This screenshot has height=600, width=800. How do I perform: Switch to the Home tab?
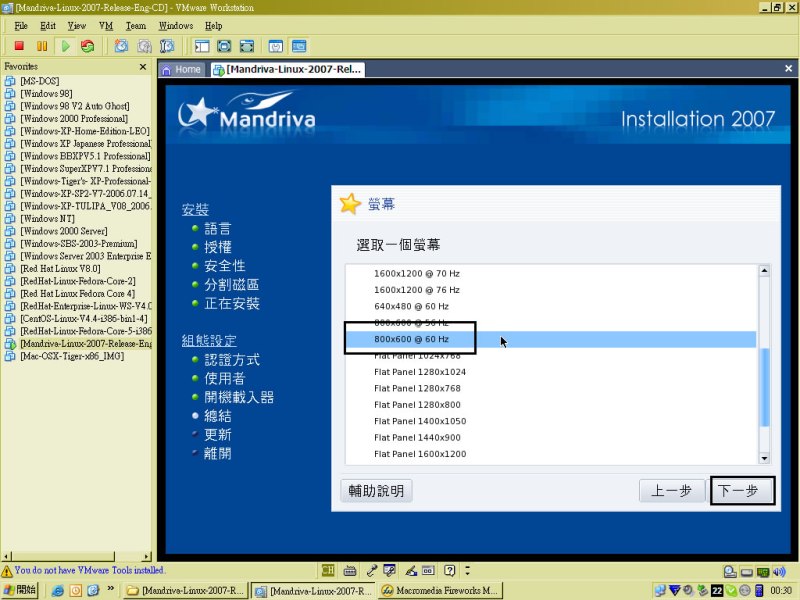[182, 69]
